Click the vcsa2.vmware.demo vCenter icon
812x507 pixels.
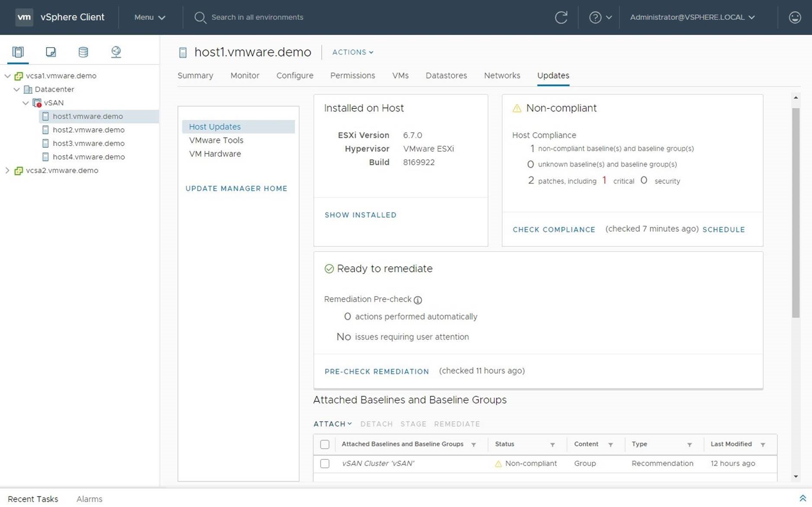[19, 171]
